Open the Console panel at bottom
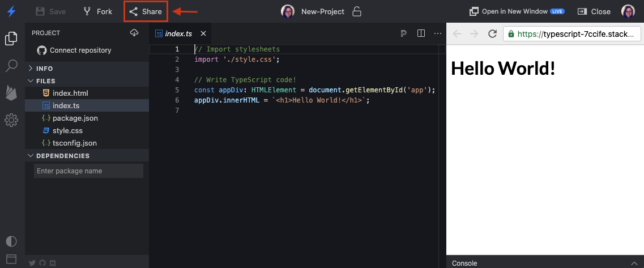The width and height of the screenshot is (644, 268). click(464, 263)
